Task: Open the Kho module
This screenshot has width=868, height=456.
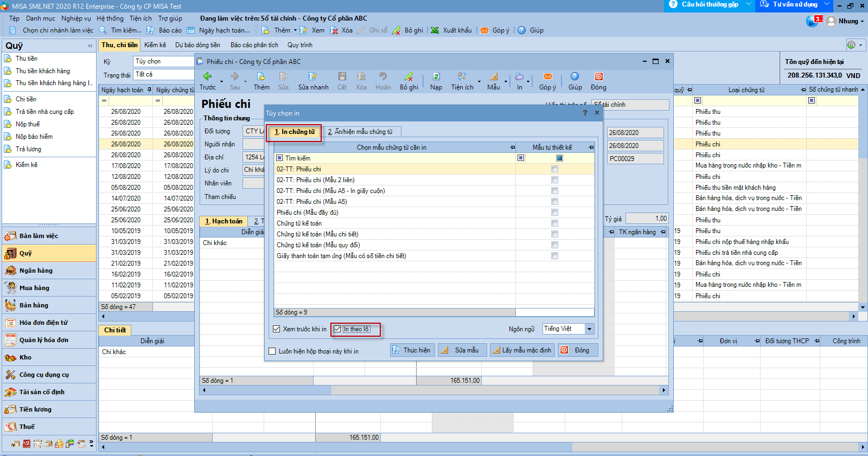Action: coord(49,357)
